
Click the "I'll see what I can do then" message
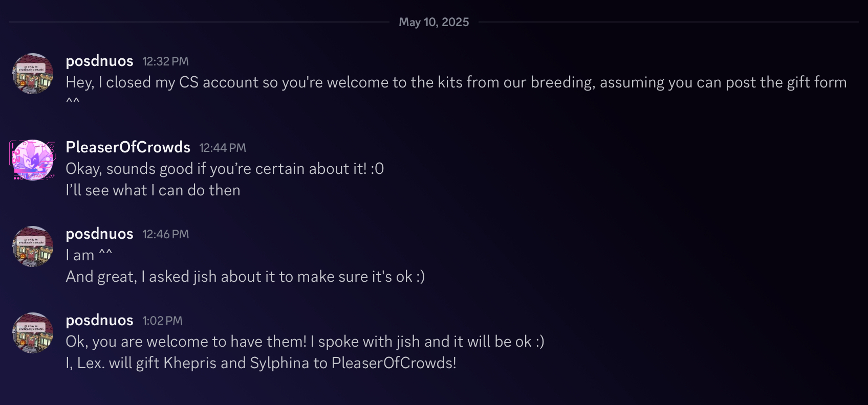[153, 191]
